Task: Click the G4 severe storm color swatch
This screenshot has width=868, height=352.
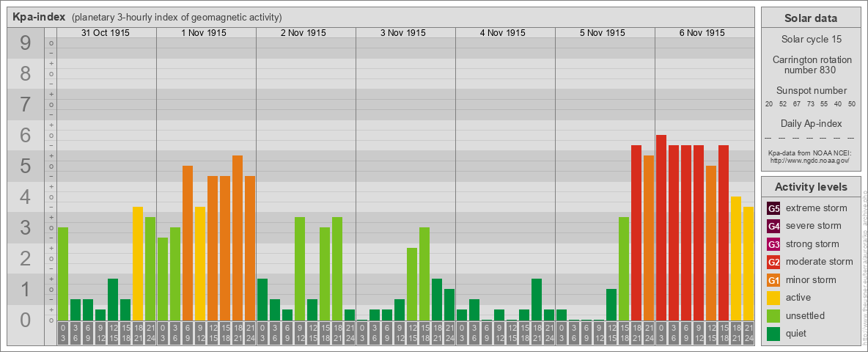Action: click(x=774, y=226)
